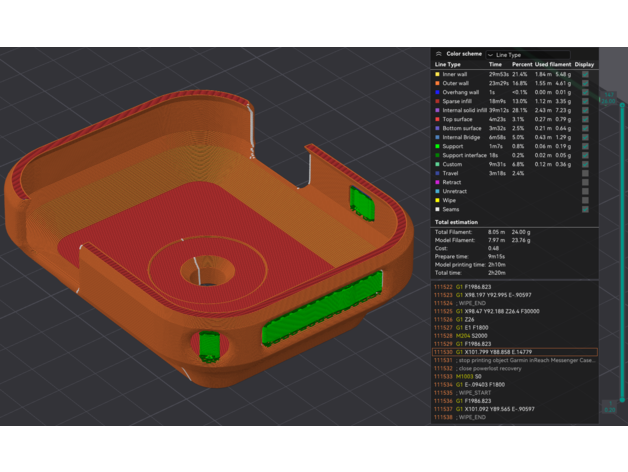Click the green Support color swatch
628x472 pixels.
437,146
